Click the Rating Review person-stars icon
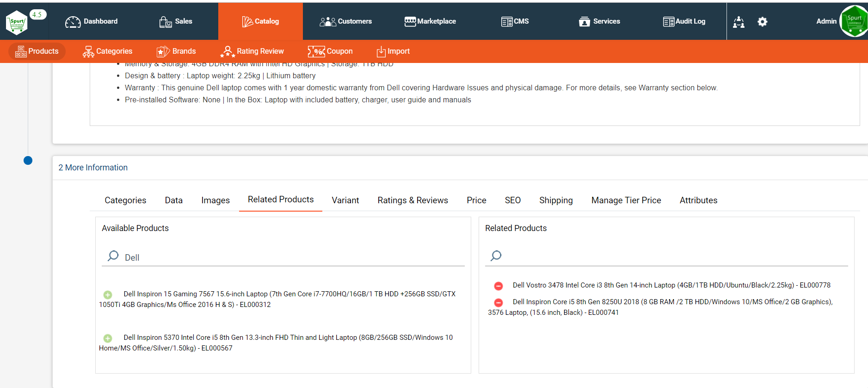868x388 pixels. (228, 51)
